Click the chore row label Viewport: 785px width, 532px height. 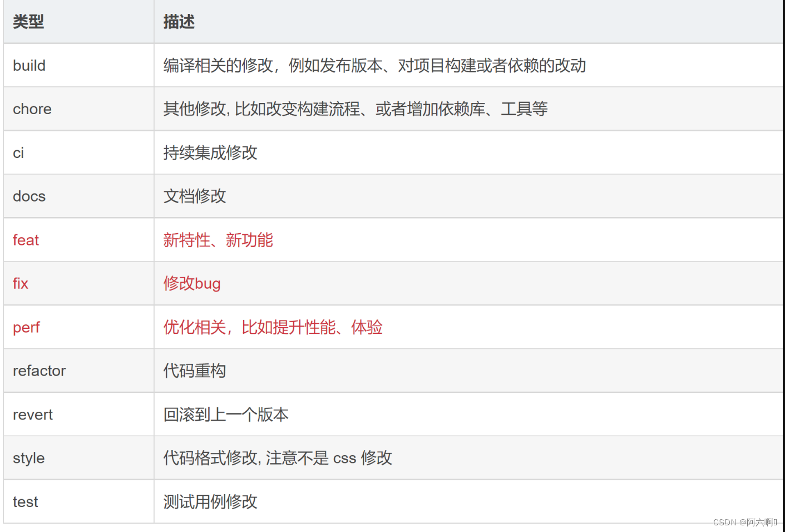[32, 109]
